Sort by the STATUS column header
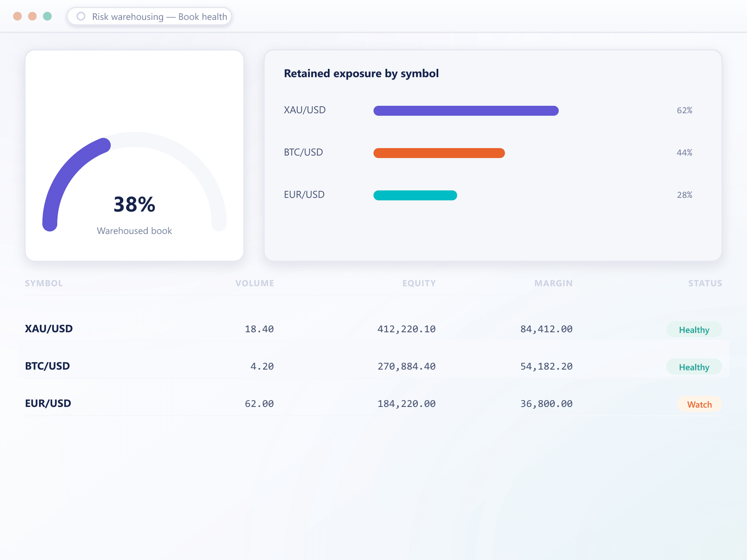Screen dimensions: 747x560 [x=705, y=283]
